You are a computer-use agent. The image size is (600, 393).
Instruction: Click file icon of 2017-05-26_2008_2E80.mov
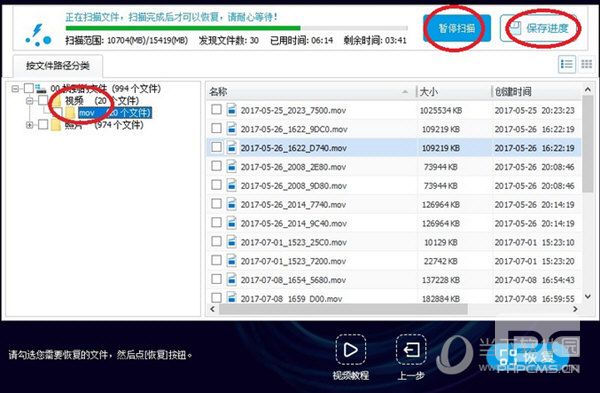coord(231,166)
